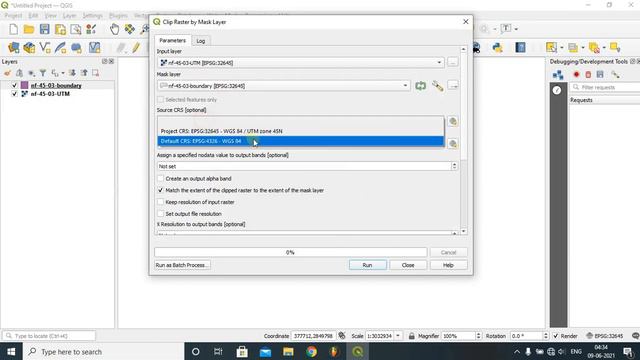
Task: Click the Select Features tool icon
Action: [551, 48]
